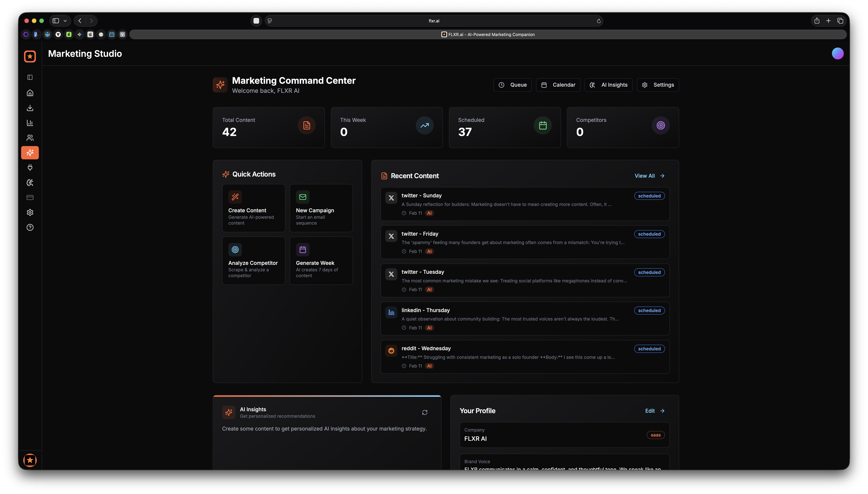Click the Create Content quick action
This screenshot has height=494, width=868.
(254, 208)
